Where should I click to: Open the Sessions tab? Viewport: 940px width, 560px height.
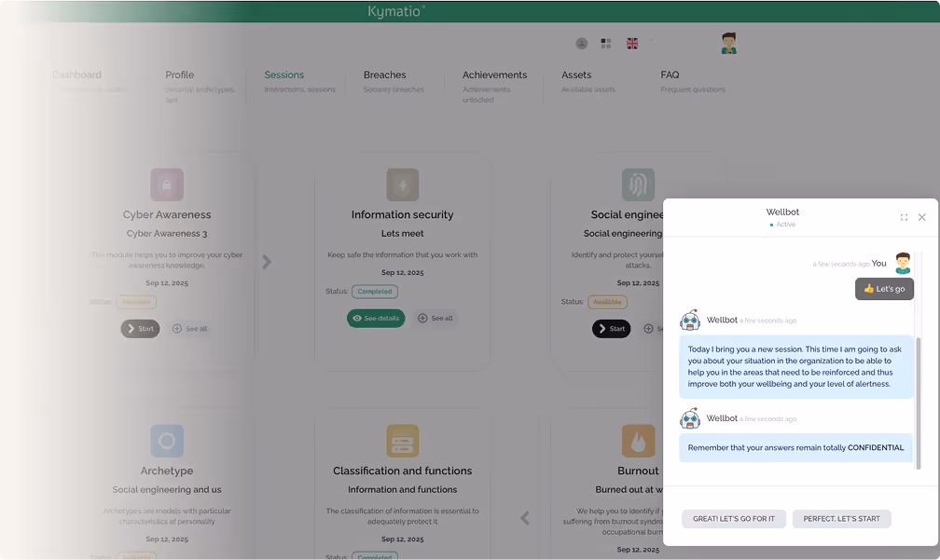pos(284,75)
